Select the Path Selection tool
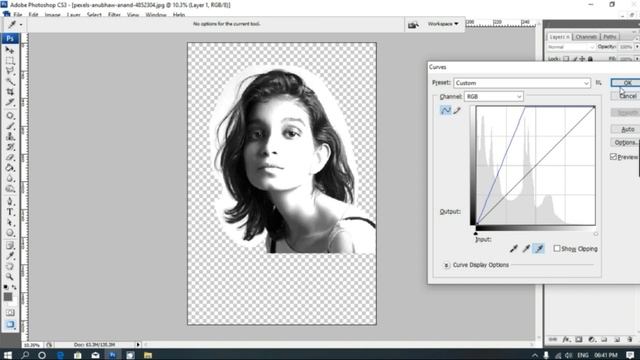Image resolution: width=640 pixels, height=360 pixels. tap(10, 223)
